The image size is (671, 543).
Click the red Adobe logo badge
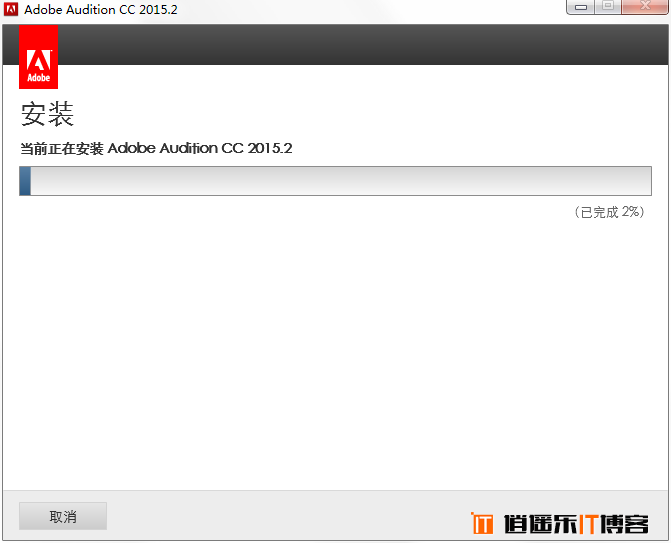39,56
